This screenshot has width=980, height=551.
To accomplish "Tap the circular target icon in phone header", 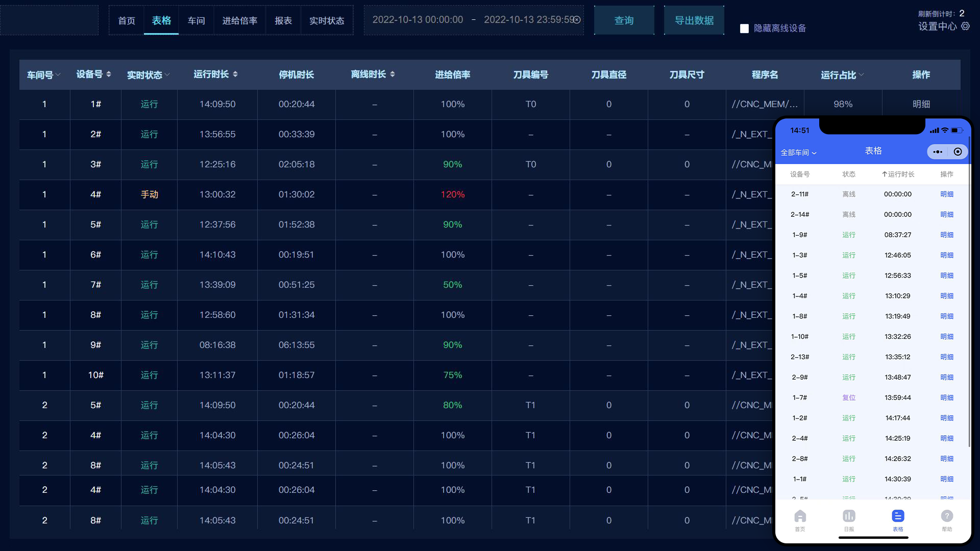I will click(958, 152).
